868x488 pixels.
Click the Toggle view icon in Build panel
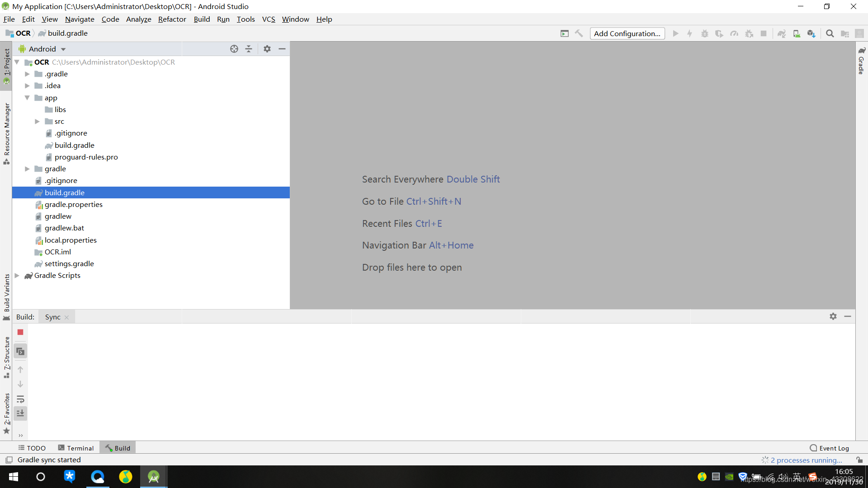(20, 351)
